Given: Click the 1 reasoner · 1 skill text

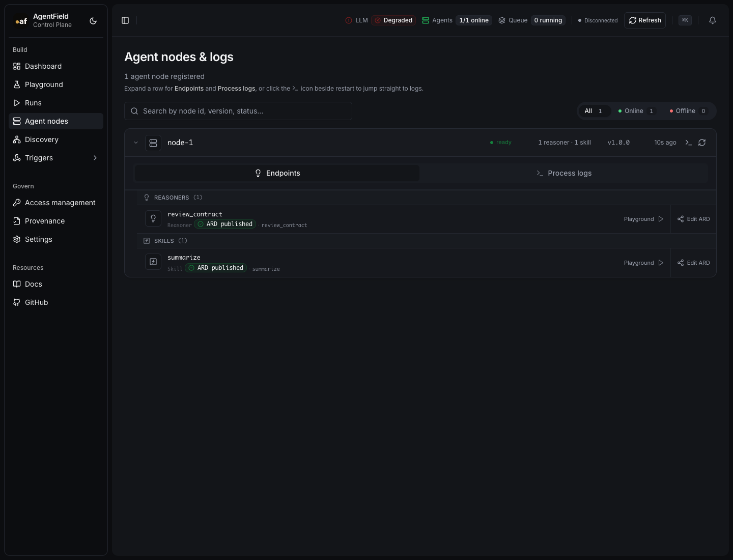Looking at the screenshot, I should (x=565, y=143).
